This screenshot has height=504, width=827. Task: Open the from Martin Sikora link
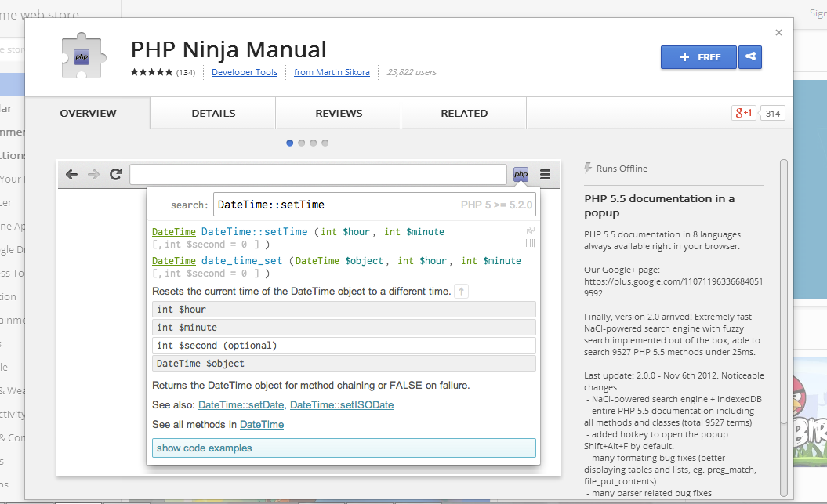pos(332,71)
